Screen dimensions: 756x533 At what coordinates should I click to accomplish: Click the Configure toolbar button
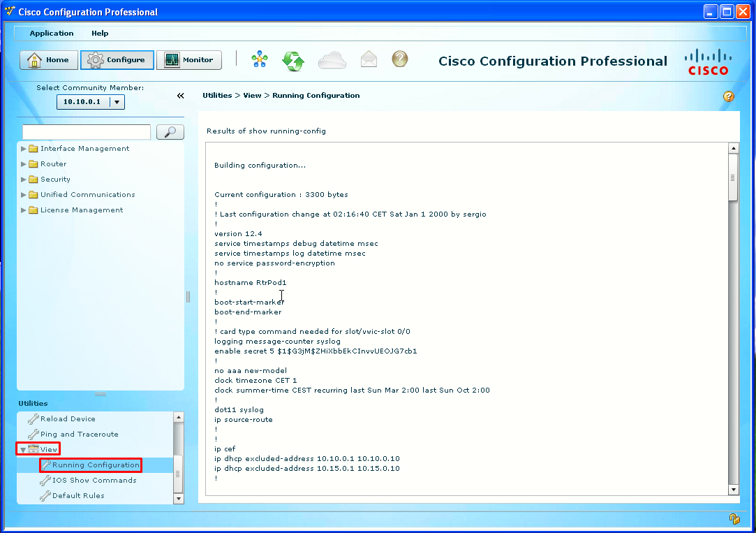[x=117, y=60]
